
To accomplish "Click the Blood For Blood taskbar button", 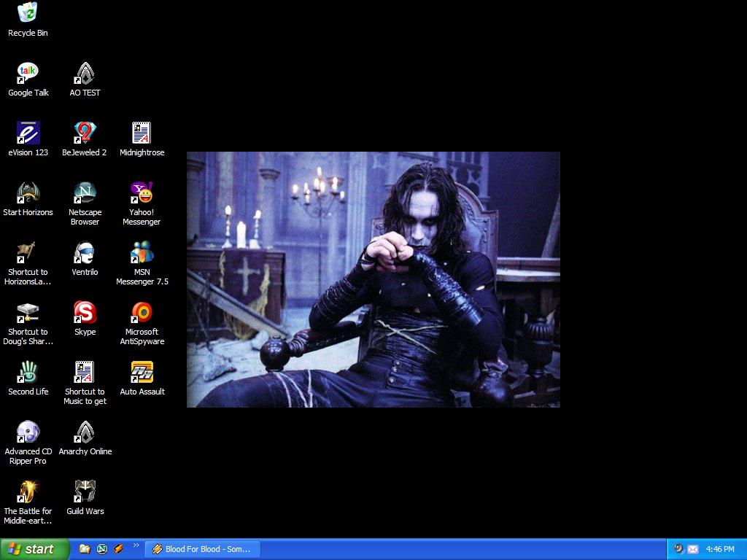I will [x=202, y=549].
